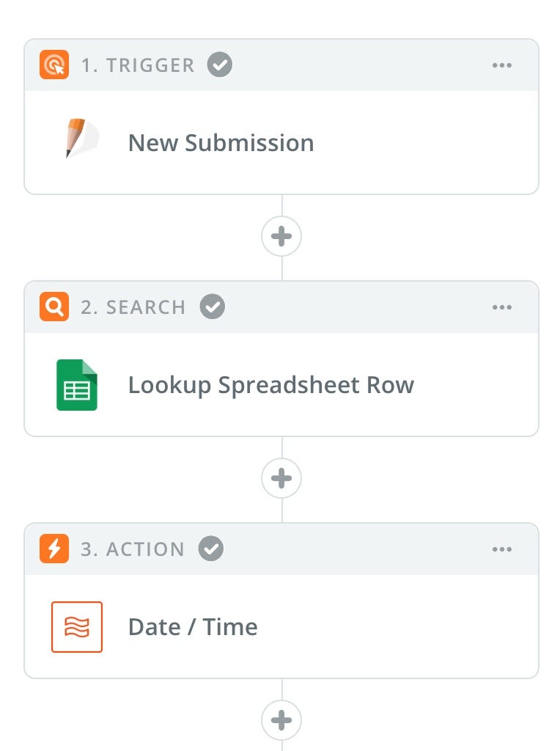Click the checkmark badge next to 2. SEARCH

(x=213, y=307)
